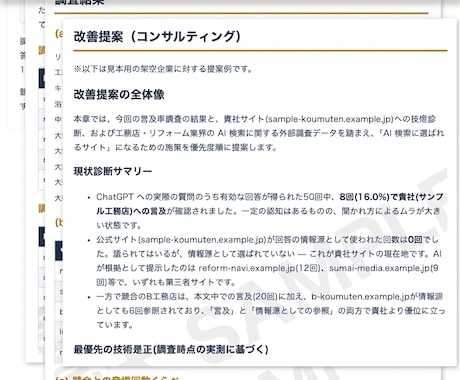Click the heading 最優先の技術是正(調査時点の実測に基づく)

tap(171, 349)
